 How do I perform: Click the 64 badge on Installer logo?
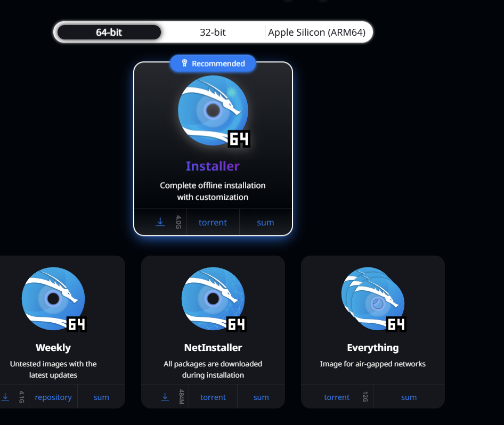[x=239, y=139]
